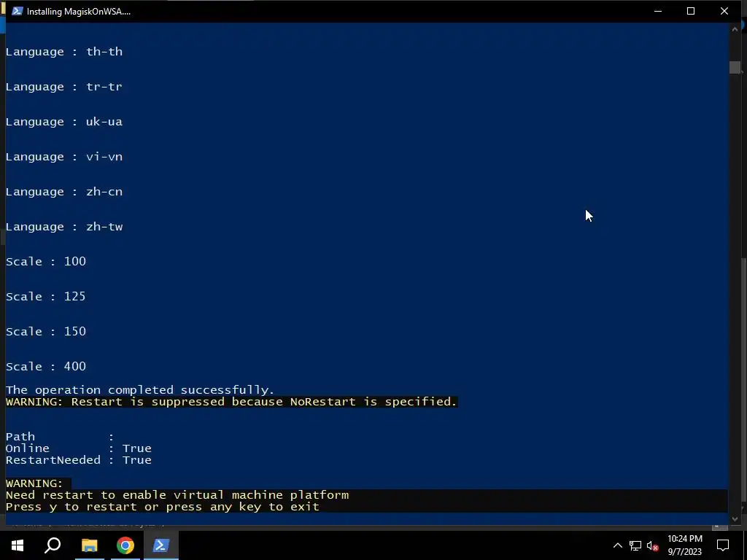Open taskbar Search
Viewport: 747px width, 560px height.
[53, 545]
